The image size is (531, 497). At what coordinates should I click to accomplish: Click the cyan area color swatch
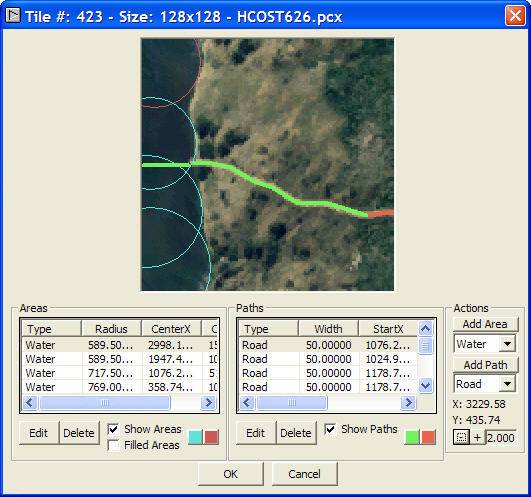[195, 437]
